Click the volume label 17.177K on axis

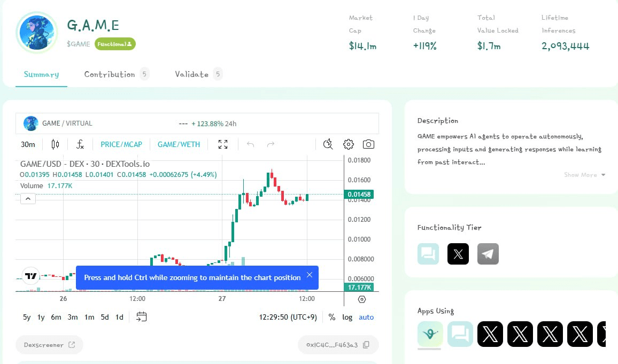(x=359, y=287)
